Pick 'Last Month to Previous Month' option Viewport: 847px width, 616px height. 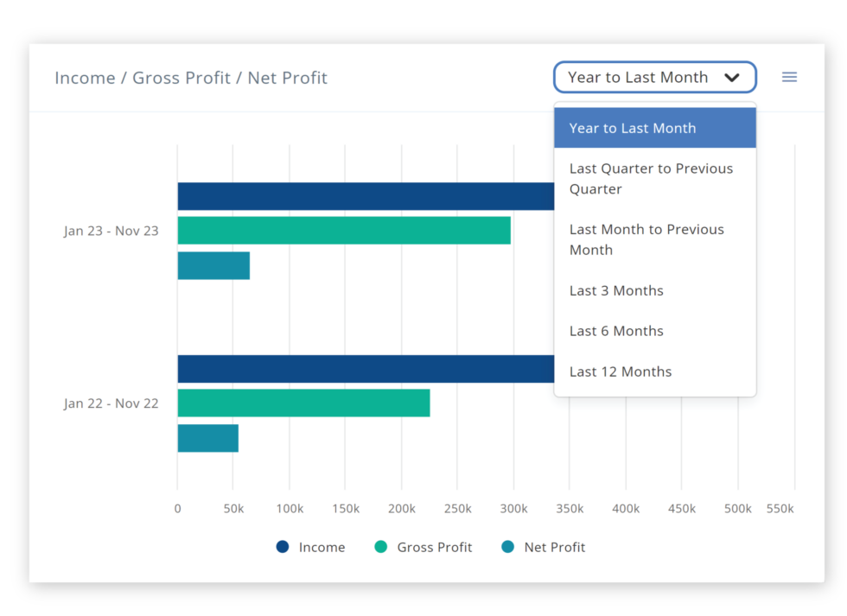[646, 239]
